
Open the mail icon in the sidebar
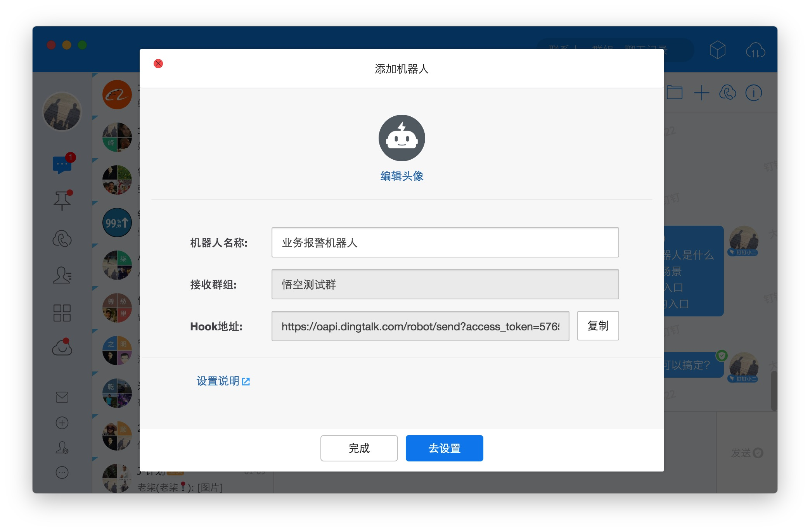(61, 397)
